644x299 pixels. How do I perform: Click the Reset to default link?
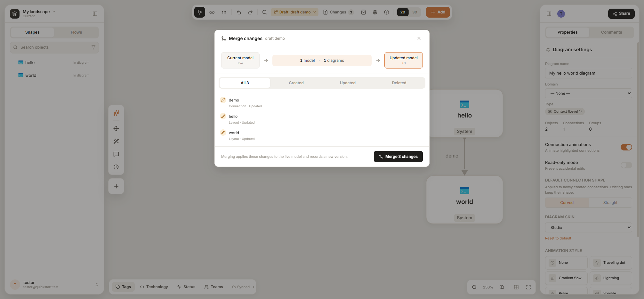point(558,238)
